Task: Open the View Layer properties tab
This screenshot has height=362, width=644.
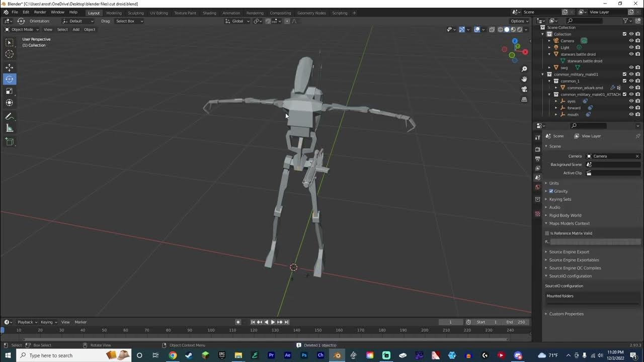Action: [x=537, y=168]
